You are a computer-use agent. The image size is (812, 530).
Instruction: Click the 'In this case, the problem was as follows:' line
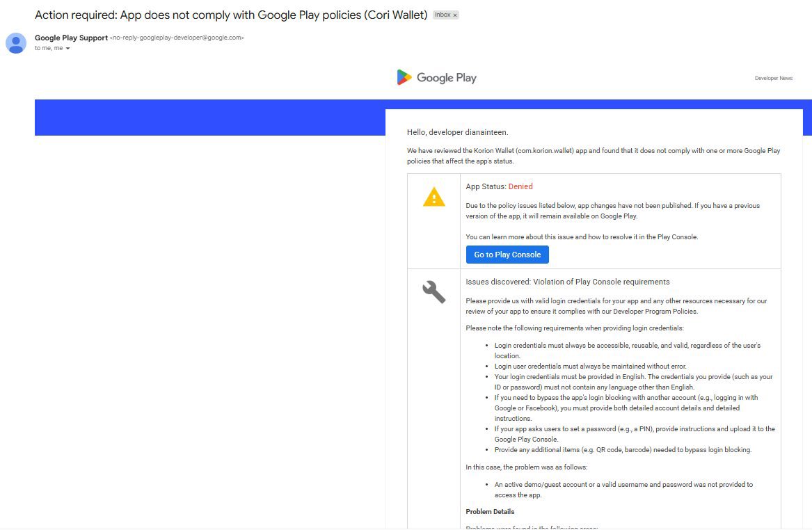(526, 467)
